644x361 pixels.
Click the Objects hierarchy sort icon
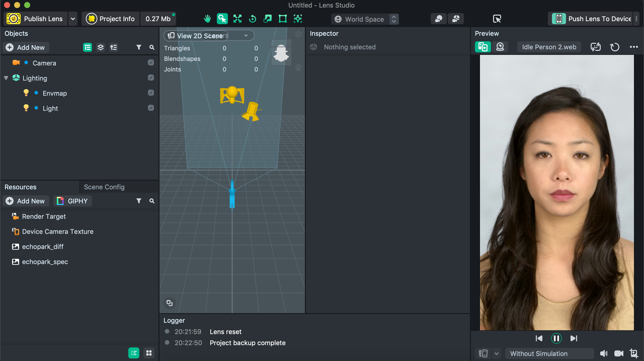(114, 47)
